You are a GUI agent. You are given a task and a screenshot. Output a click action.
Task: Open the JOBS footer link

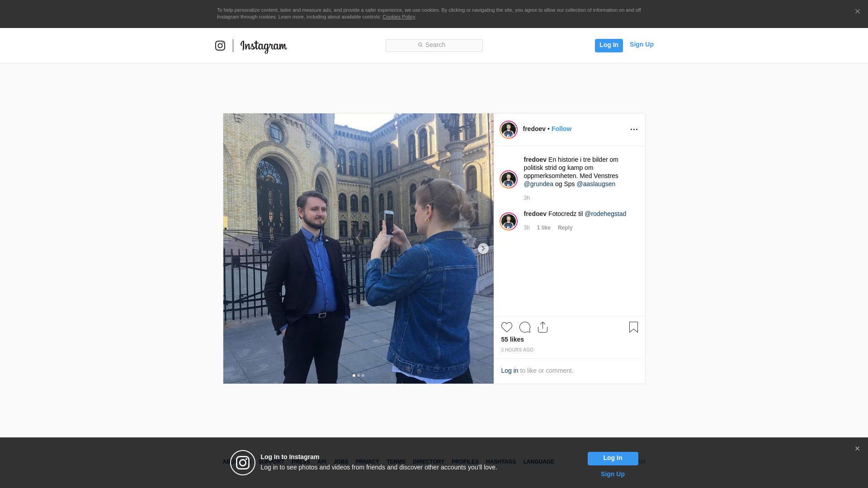coord(341,462)
